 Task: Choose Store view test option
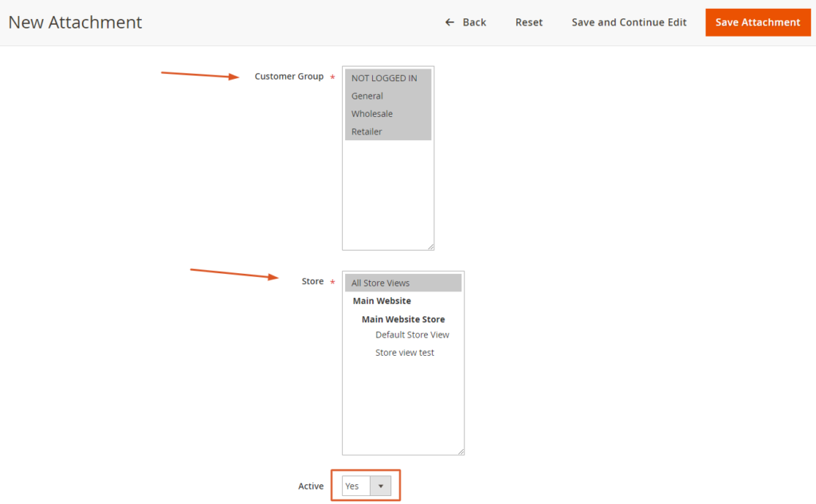[x=405, y=353]
